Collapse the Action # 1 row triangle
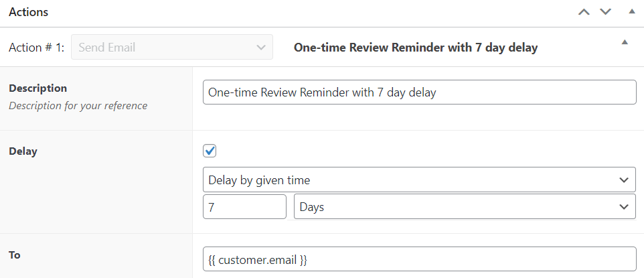 [x=625, y=42]
